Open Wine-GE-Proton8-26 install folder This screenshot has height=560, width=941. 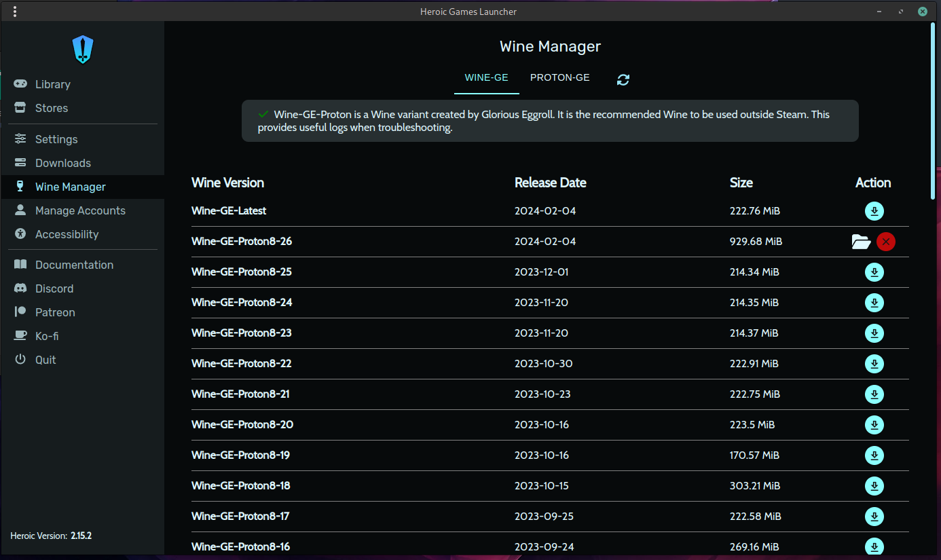861,242
